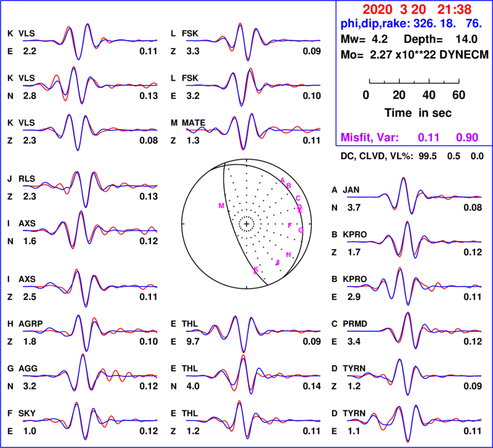This screenshot has width=493, height=448.
Task: Click the Mw= 4.2 magnitude text
Action: pos(364,39)
